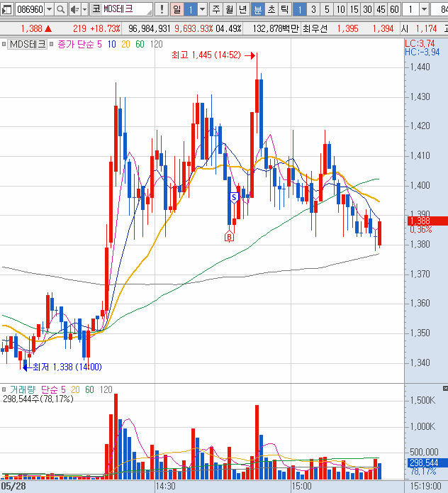The height and width of the screenshot is (493, 448).
Task: Expand the dropdown next to the speaker icon
Action: [x=84, y=9]
